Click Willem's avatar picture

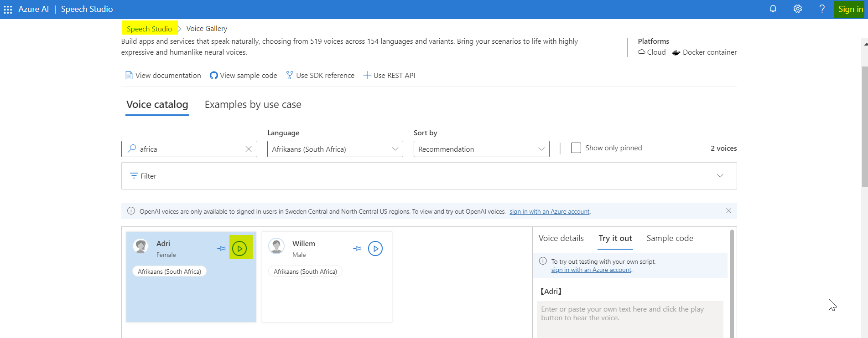[276, 246]
